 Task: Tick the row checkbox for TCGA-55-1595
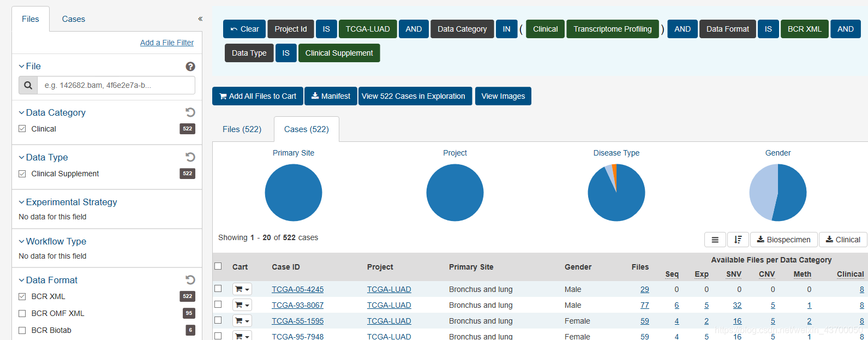click(x=218, y=320)
